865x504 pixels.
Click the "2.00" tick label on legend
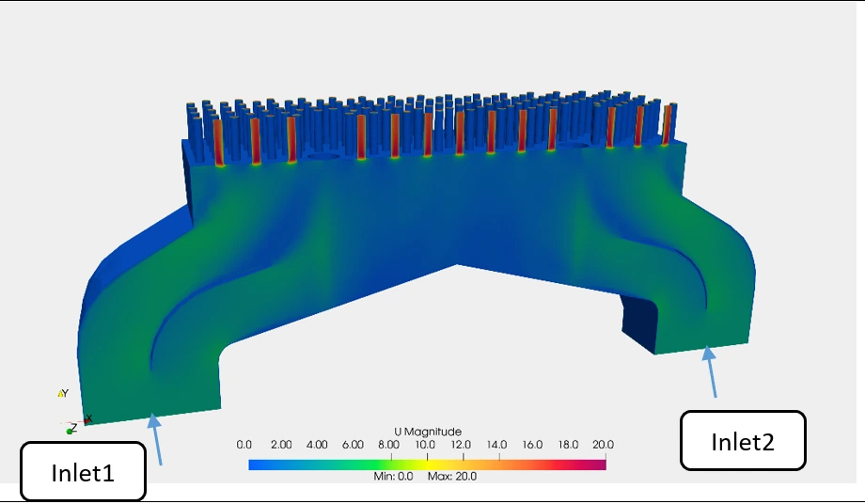tap(281, 445)
